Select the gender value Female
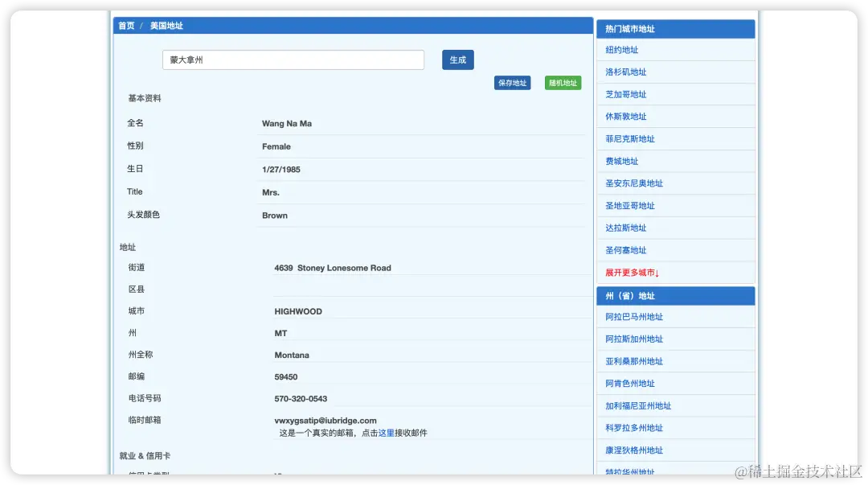This screenshot has height=485, width=868. tap(276, 146)
